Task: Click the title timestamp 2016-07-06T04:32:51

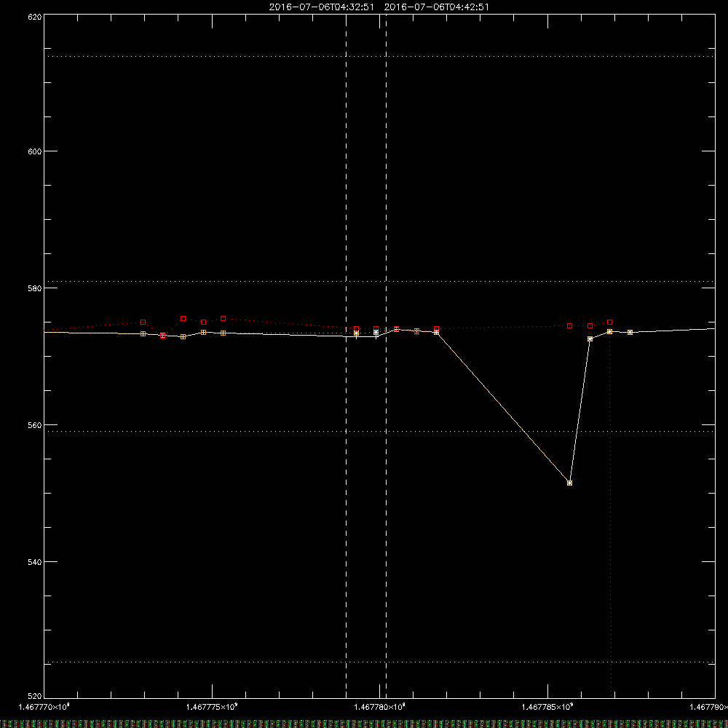Action: pyautogui.click(x=321, y=7)
